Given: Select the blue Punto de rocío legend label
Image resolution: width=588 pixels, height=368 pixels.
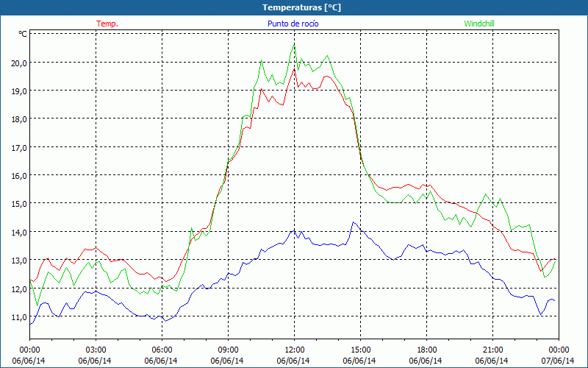Looking at the screenshot, I should pos(293,24).
